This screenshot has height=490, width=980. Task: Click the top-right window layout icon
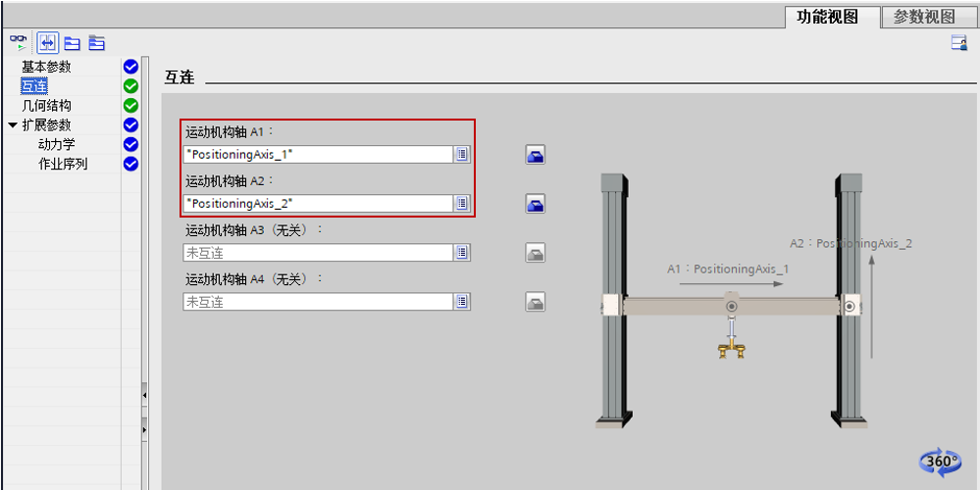[958, 42]
